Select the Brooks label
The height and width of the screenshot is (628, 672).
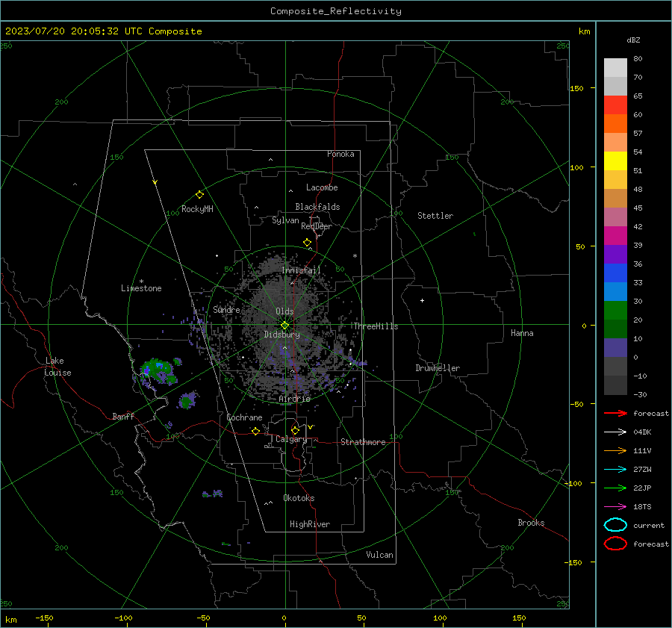(x=531, y=523)
